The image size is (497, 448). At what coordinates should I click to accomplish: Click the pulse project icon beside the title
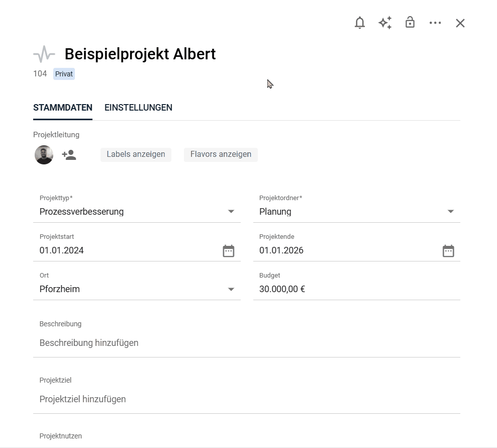44,54
